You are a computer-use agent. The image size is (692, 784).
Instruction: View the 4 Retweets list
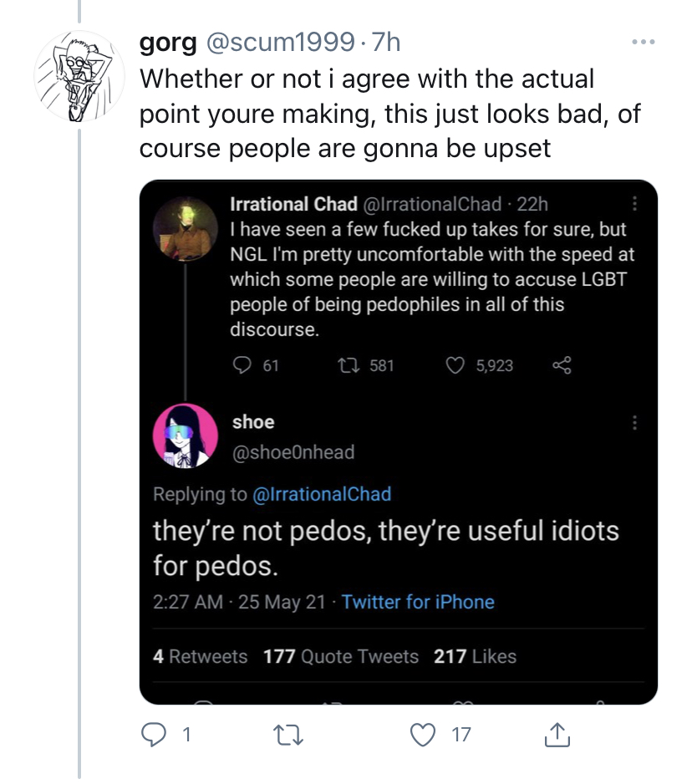(200, 656)
